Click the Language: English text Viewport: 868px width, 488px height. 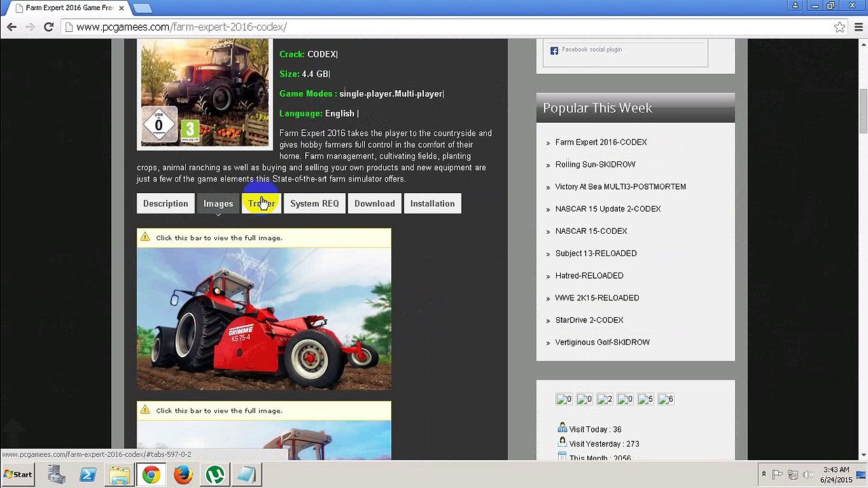click(x=319, y=113)
